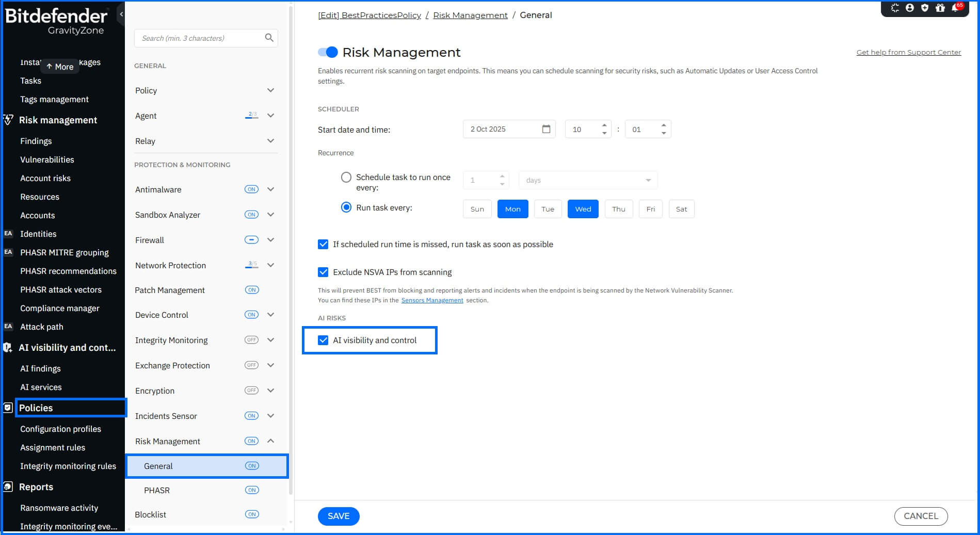Click the SAVE button
The image size is (980, 535).
tap(339, 516)
